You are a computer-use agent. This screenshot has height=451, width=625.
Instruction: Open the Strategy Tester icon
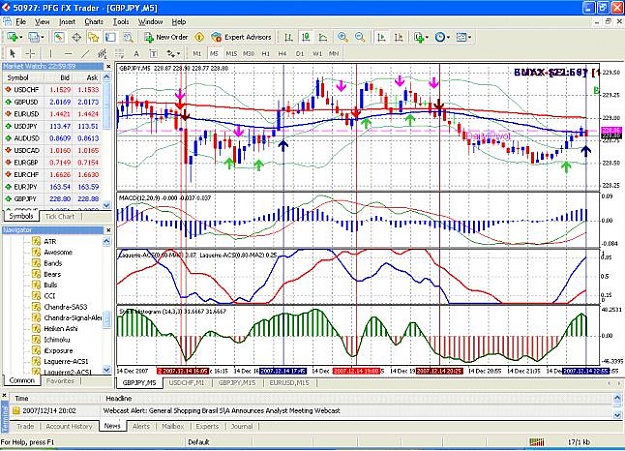[x=128, y=37]
